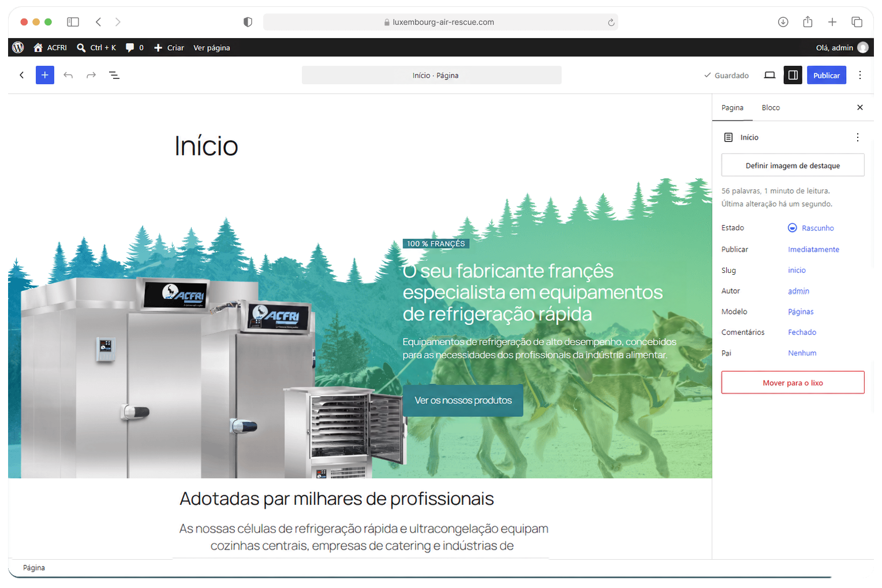Open the laptop preview device menu
Screen dimensions: 882x588
(769, 75)
